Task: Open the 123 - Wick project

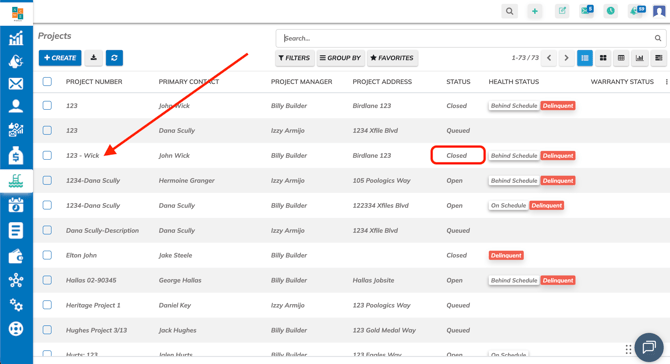Action: 82,156
